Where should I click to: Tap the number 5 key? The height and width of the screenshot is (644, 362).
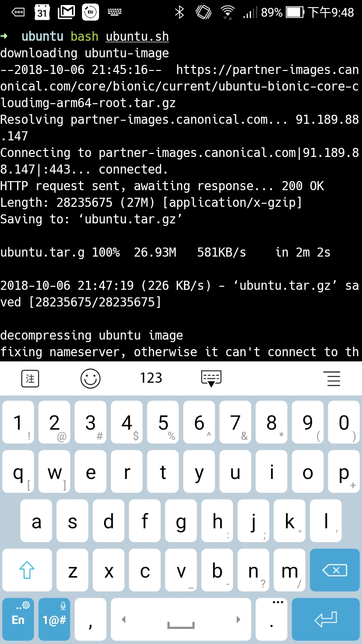(163, 422)
